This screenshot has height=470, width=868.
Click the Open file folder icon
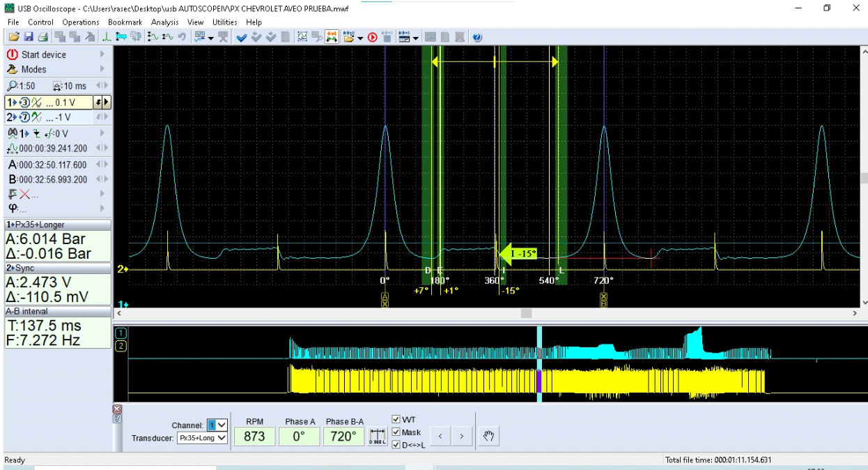click(x=13, y=37)
